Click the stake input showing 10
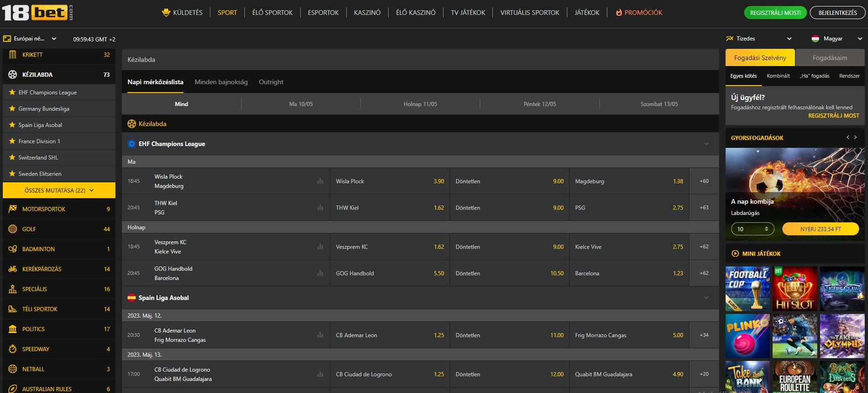Image resolution: width=868 pixels, height=393 pixels. point(753,229)
